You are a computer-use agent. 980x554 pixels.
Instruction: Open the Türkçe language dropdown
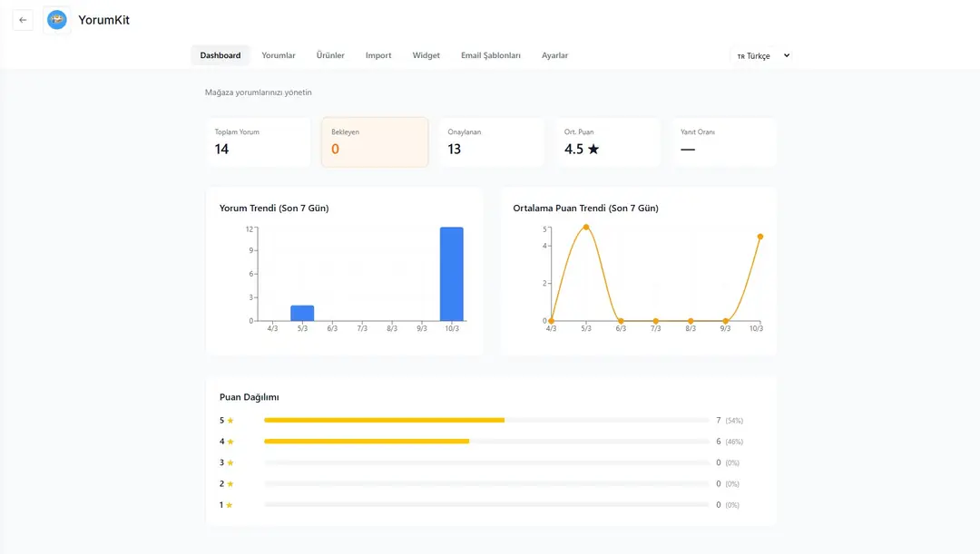point(762,55)
